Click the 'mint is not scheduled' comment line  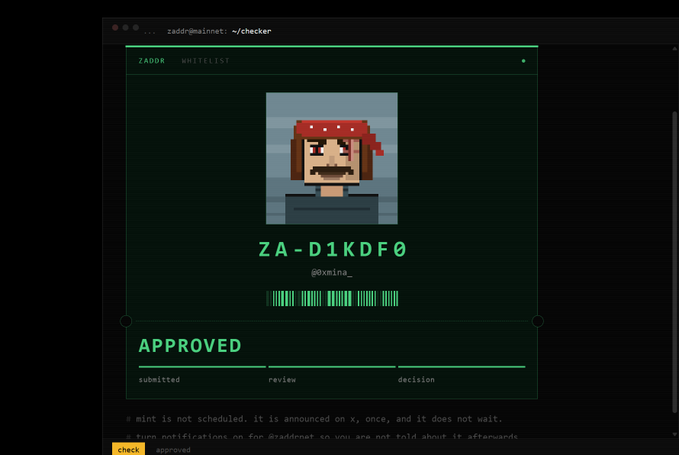(x=314, y=419)
